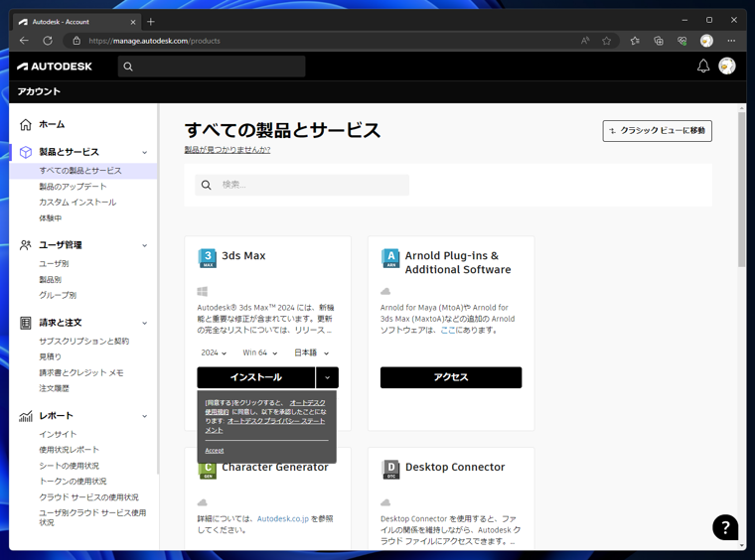
Task: Click the ここ link in Arnold description
Action: point(448,331)
